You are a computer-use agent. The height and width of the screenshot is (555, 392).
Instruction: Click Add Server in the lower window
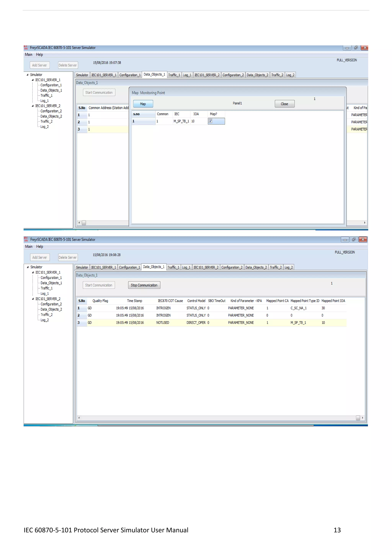[x=40, y=257]
